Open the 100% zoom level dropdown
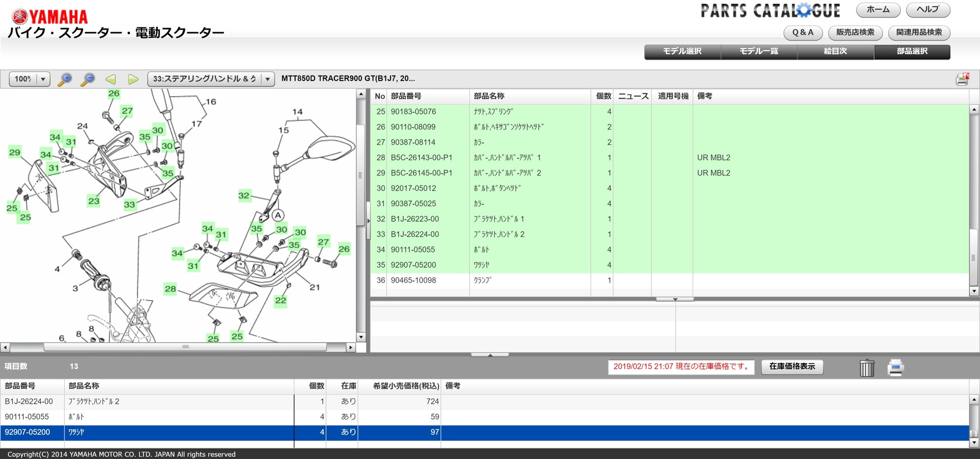The height and width of the screenshot is (459, 980). 30,79
